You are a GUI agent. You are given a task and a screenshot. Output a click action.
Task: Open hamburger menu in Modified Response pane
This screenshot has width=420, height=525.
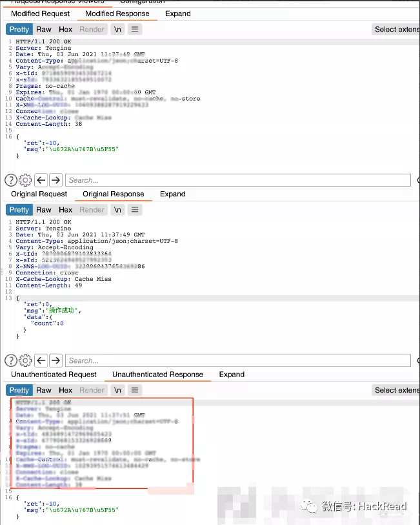coord(135,30)
